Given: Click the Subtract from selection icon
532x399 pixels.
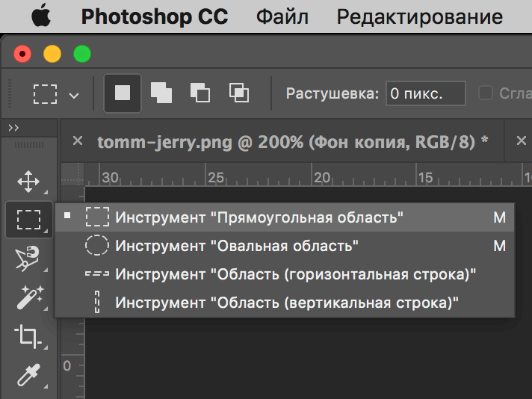Looking at the screenshot, I should 199,93.
